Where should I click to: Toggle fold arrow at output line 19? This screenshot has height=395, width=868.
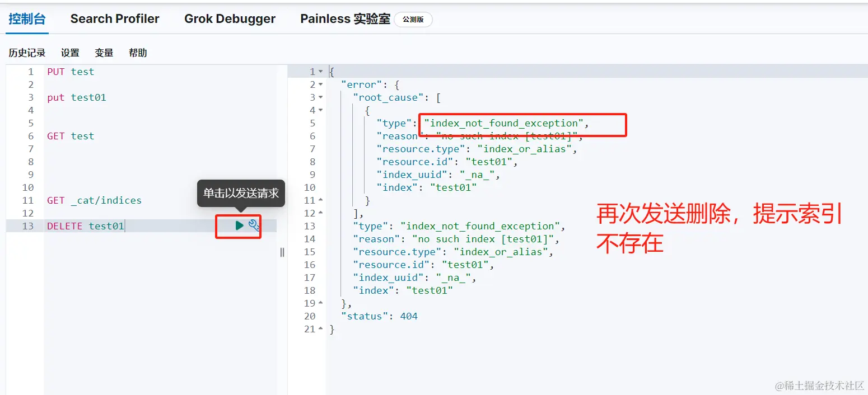[321, 303]
